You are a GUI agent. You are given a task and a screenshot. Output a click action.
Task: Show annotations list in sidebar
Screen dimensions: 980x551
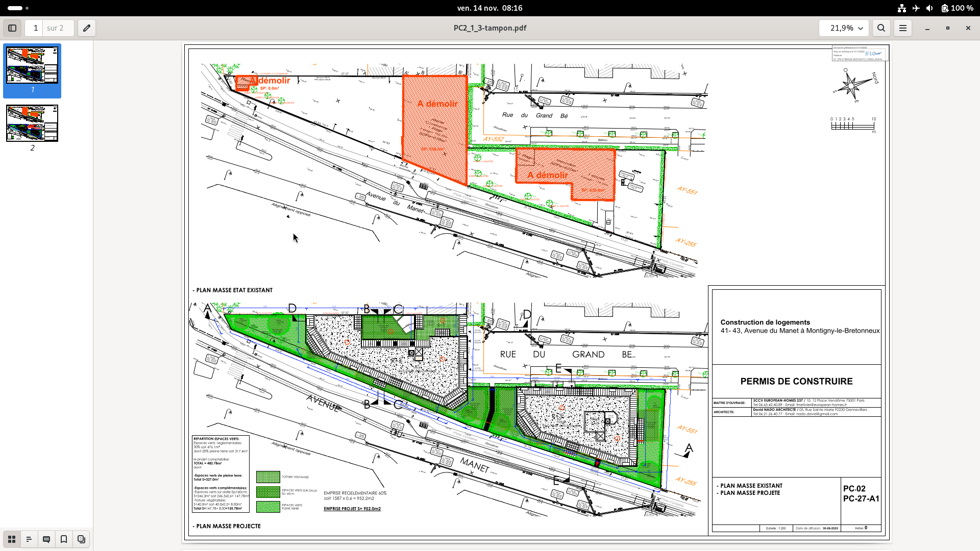[46, 539]
